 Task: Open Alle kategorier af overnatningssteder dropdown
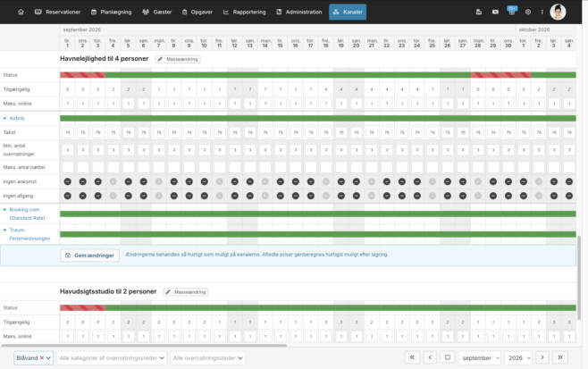(x=112, y=357)
